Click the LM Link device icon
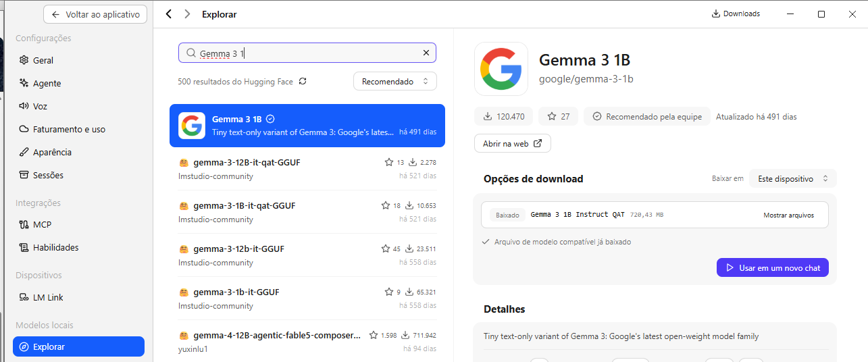This screenshot has width=868, height=362. [x=24, y=297]
